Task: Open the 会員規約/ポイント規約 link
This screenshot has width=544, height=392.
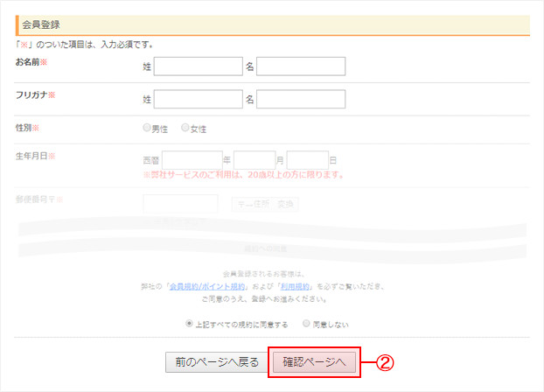Action: (207, 286)
